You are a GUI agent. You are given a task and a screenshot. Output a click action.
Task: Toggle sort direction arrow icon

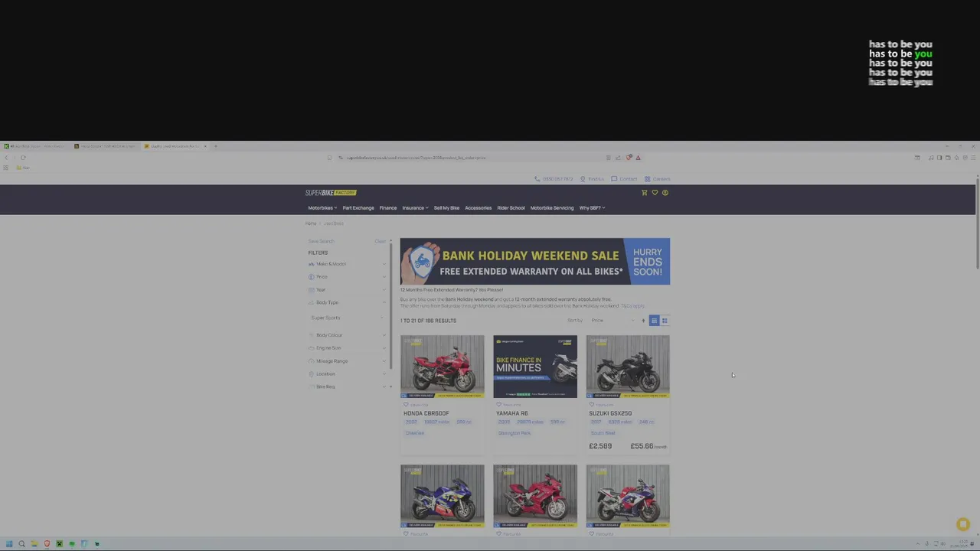click(x=643, y=321)
